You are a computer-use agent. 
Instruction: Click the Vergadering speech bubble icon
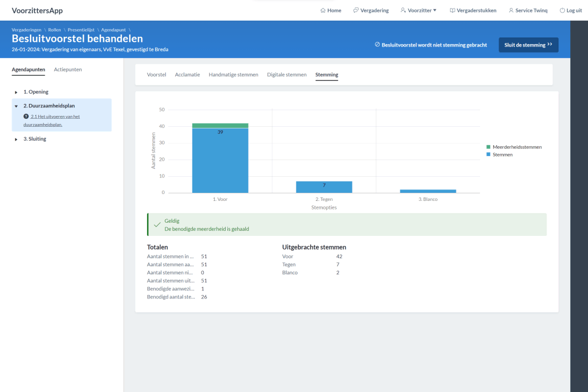click(356, 10)
